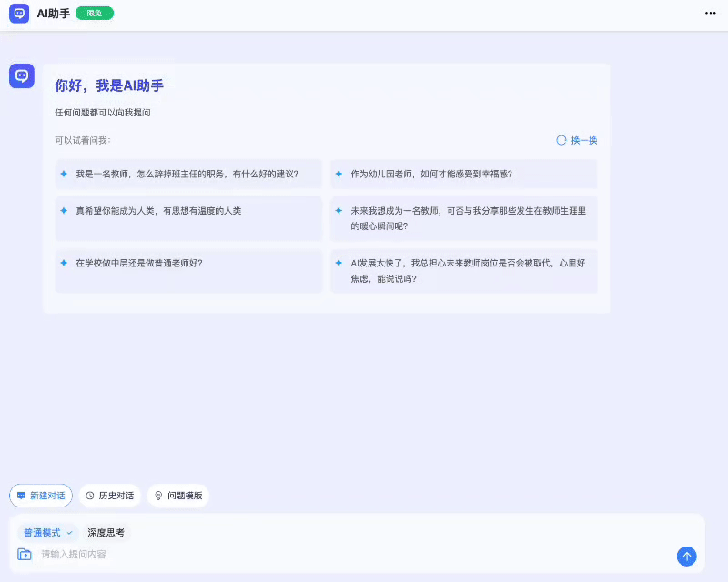Select the clock icon on 历史对话
The width and height of the screenshot is (728, 582).
tap(92, 496)
